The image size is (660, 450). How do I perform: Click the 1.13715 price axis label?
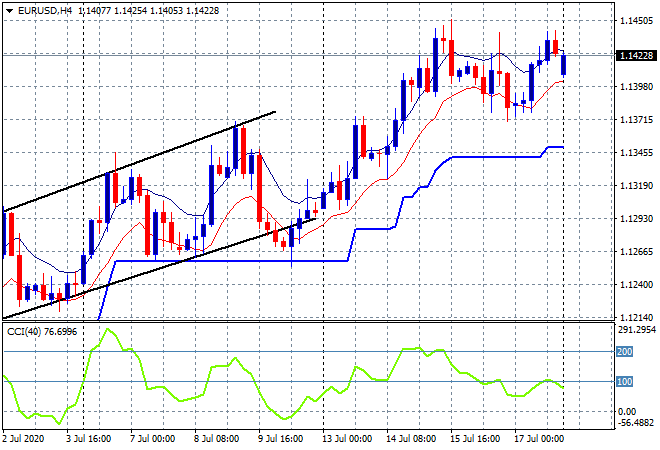(x=637, y=120)
